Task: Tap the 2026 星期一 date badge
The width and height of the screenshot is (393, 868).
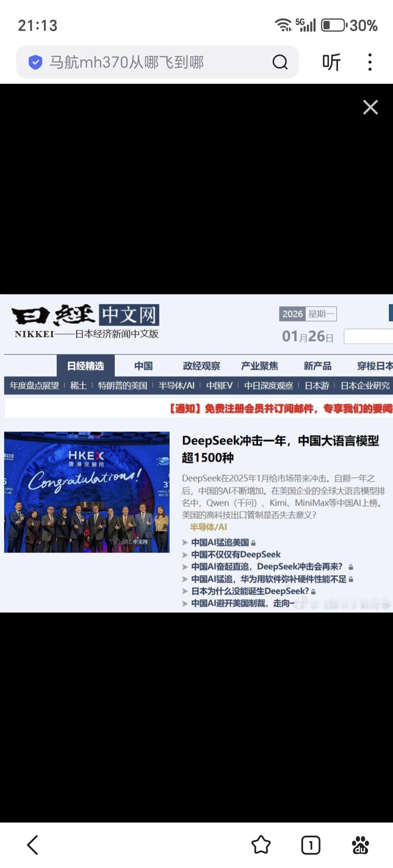Action: tap(308, 314)
